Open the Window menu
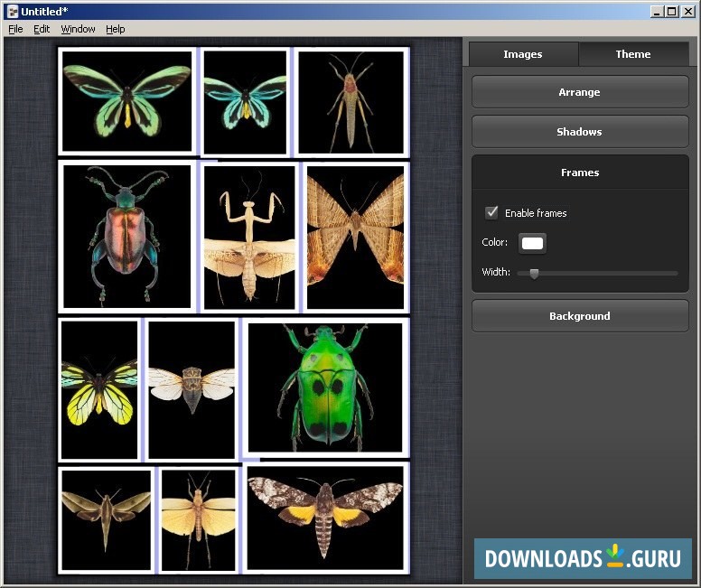 [x=78, y=29]
